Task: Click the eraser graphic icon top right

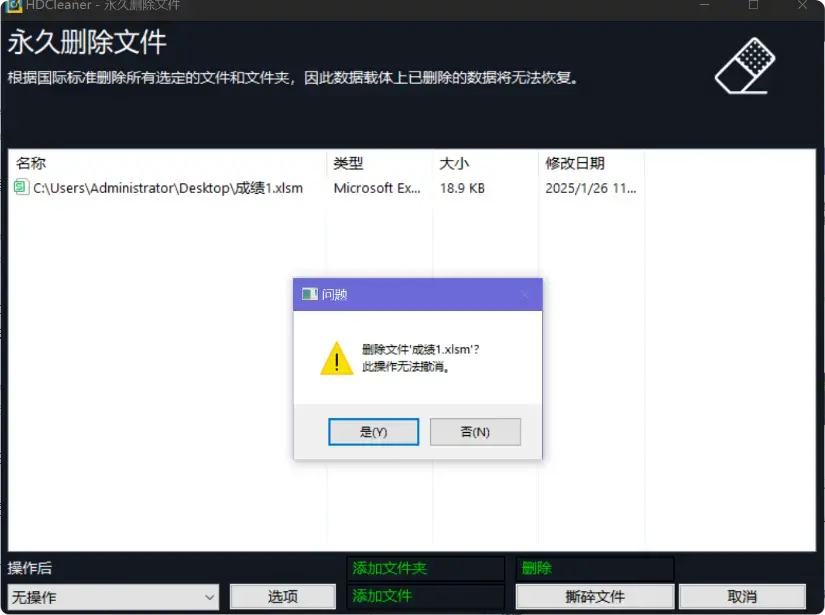Action: (x=744, y=66)
